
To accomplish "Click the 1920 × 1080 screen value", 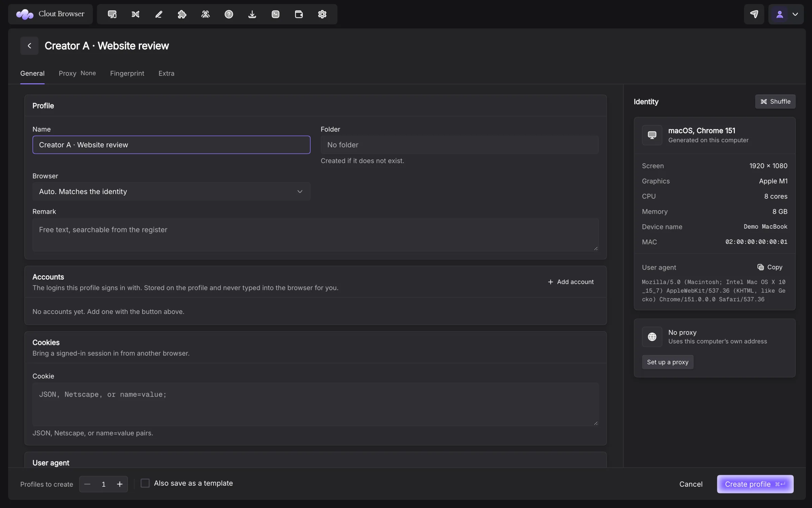I will (768, 166).
